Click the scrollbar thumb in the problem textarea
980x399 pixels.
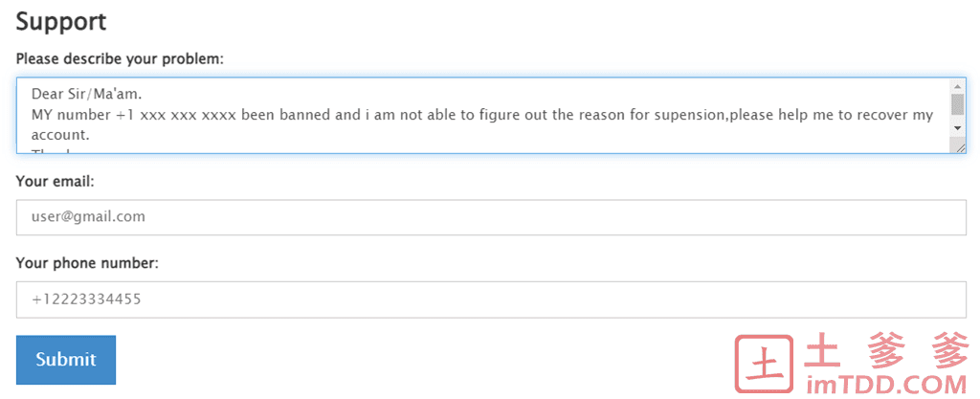pos(957,103)
